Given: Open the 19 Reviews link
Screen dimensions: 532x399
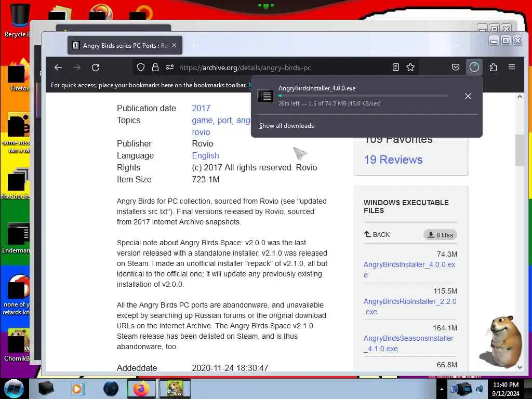Looking at the screenshot, I should [393, 160].
